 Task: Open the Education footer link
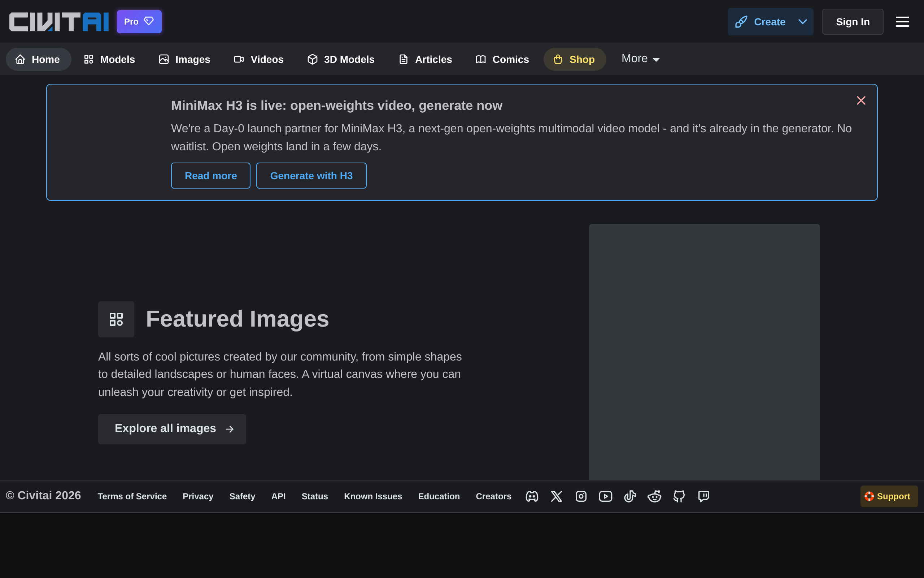[x=439, y=496]
